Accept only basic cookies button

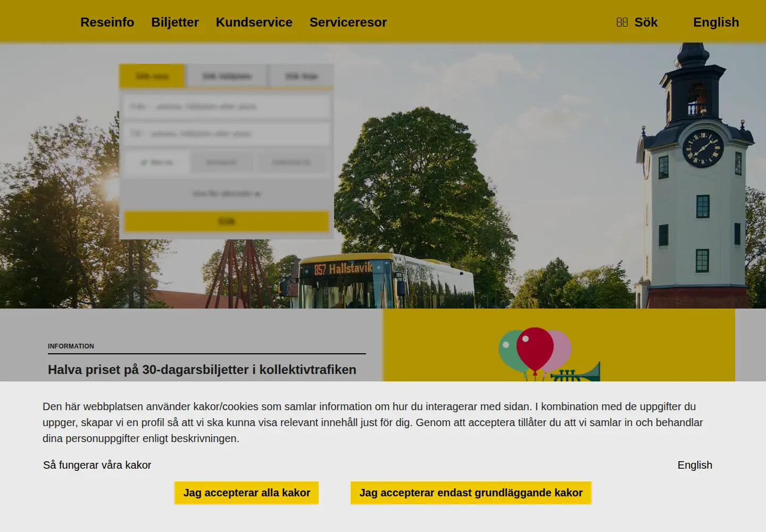click(x=471, y=493)
